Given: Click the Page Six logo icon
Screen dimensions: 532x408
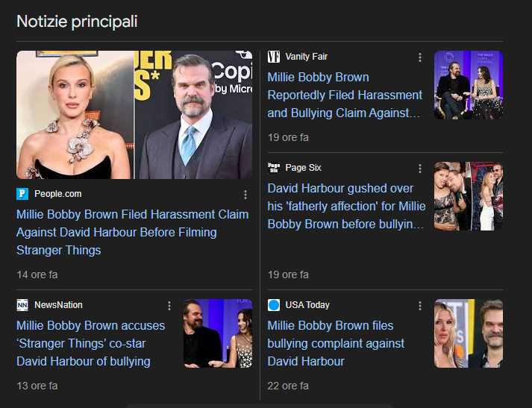Looking at the screenshot, I should (x=274, y=168).
